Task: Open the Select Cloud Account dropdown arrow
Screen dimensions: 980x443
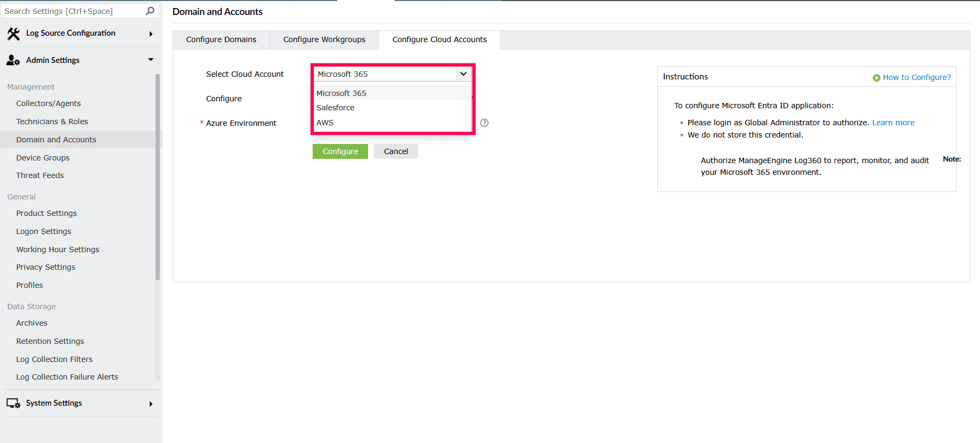Action: (x=463, y=74)
